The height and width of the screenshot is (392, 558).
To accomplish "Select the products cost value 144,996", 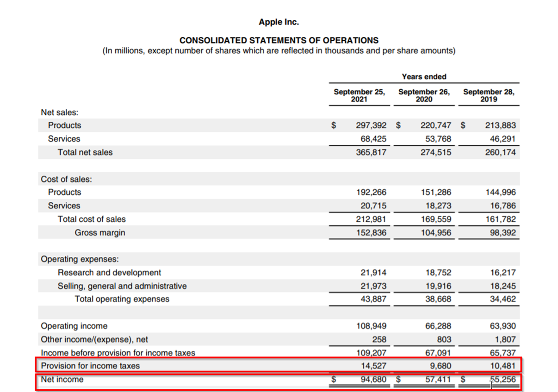I will click(x=500, y=193).
